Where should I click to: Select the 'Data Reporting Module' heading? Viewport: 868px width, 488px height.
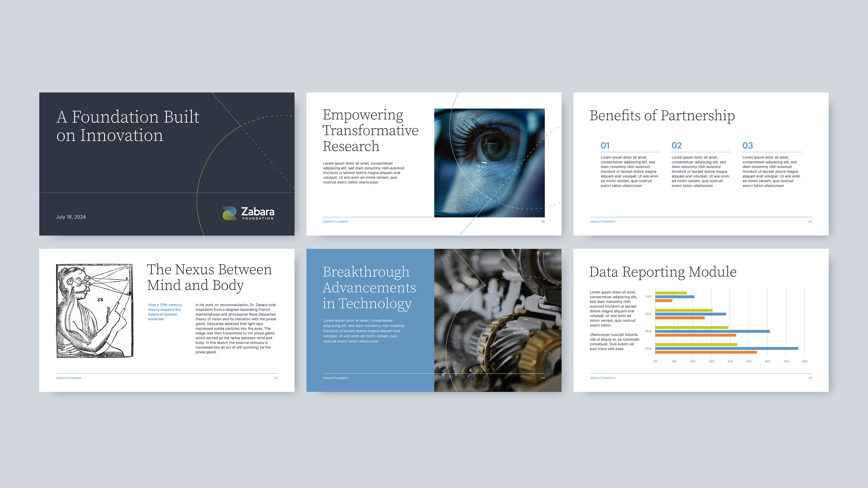point(663,272)
